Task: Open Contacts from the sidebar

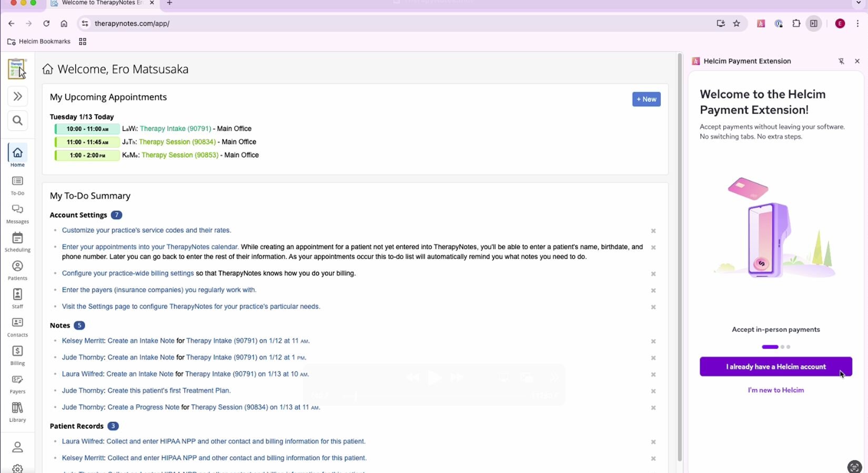Action: coord(17,327)
